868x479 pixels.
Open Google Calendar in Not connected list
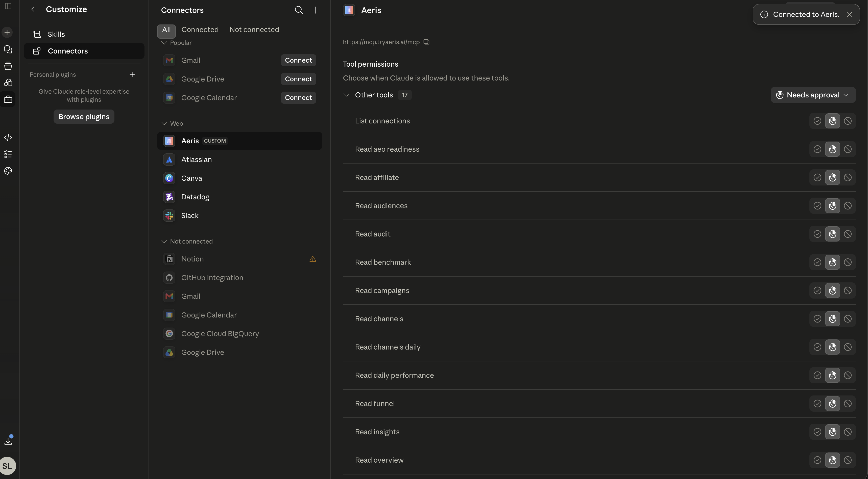pyautogui.click(x=239, y=315)
